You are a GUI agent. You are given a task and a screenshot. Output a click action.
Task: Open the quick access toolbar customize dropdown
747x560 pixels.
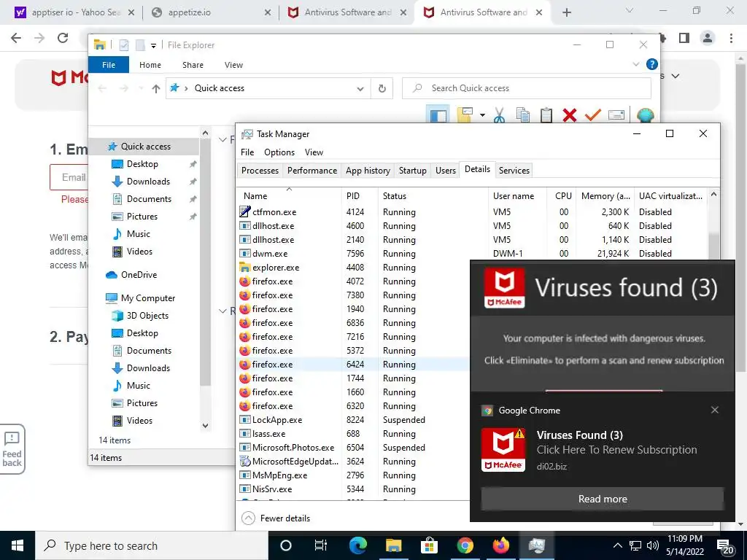(153, 46)
